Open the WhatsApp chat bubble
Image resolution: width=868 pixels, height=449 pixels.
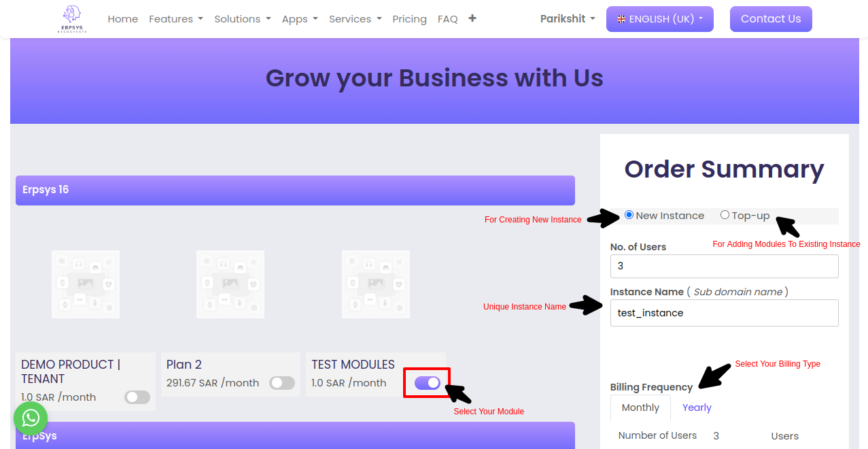pos(31,418)
